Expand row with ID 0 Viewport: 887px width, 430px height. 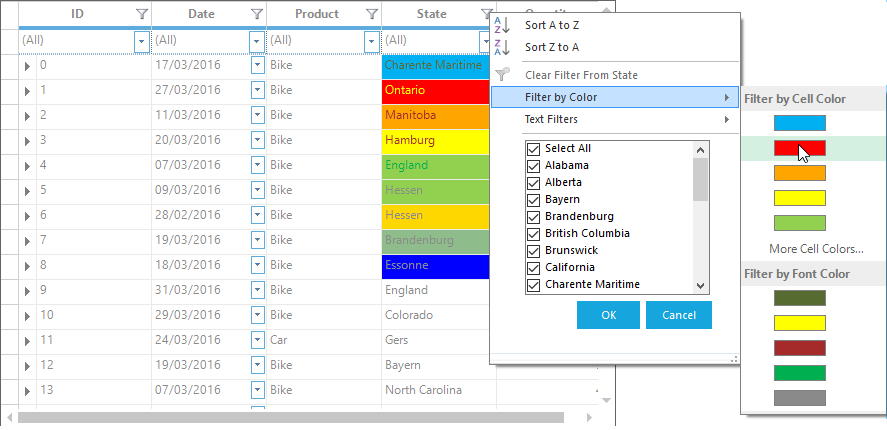[27, 66]
